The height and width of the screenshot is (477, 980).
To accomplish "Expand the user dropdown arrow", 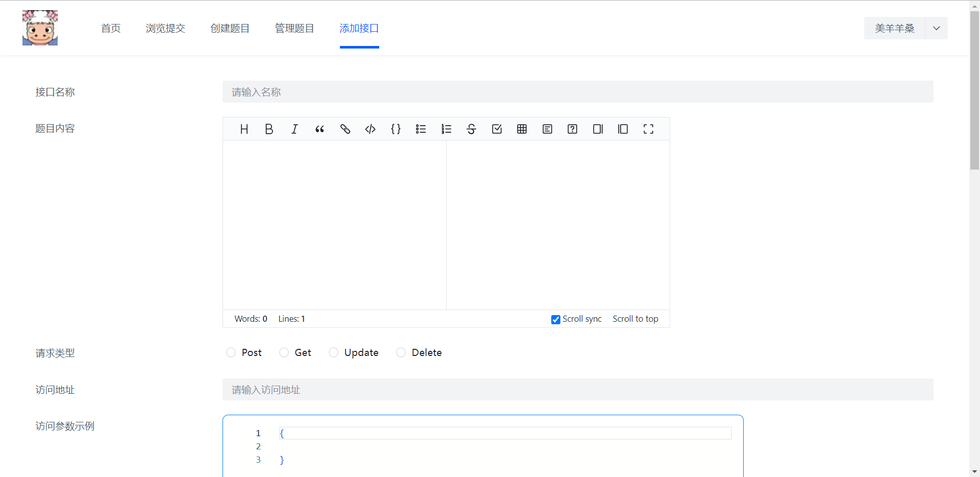I will (x=936, y=28).
